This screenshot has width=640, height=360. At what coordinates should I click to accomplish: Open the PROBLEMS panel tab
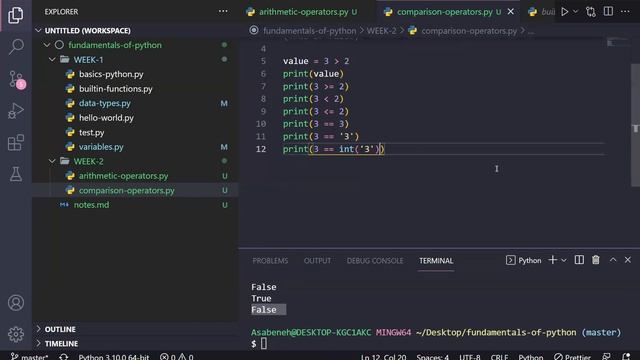270,261
